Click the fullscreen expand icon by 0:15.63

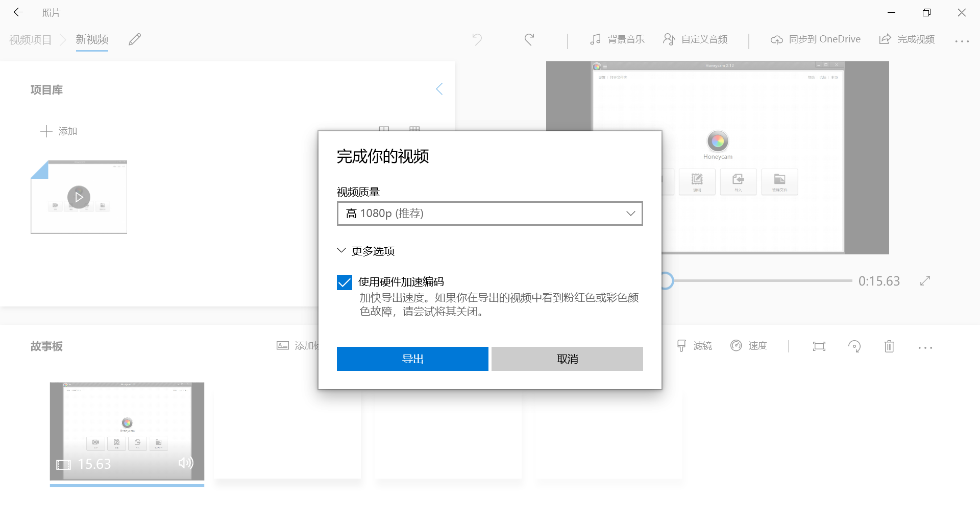point(925,280)
